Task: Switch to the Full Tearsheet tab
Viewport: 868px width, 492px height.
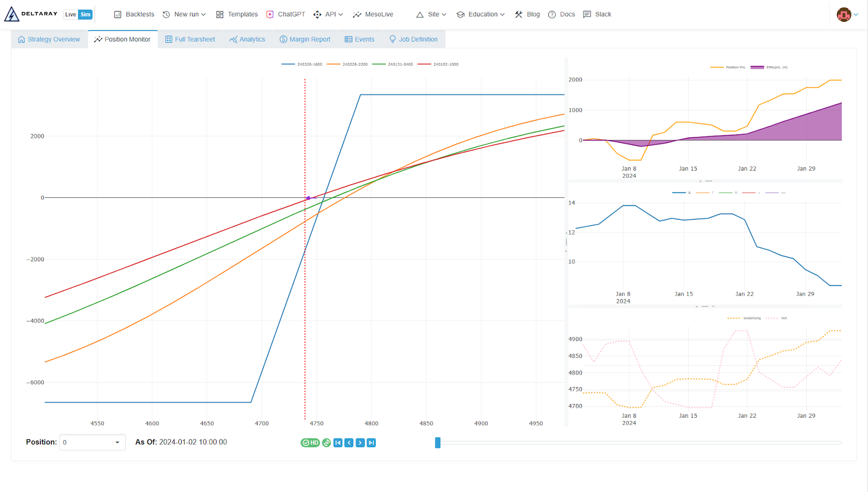Action: pos(190,39)
